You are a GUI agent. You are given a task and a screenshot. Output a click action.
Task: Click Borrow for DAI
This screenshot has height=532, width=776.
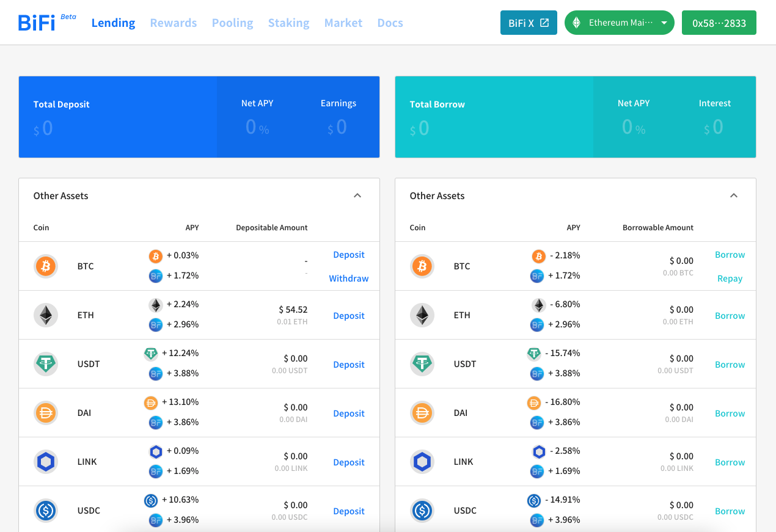[730, 414]
